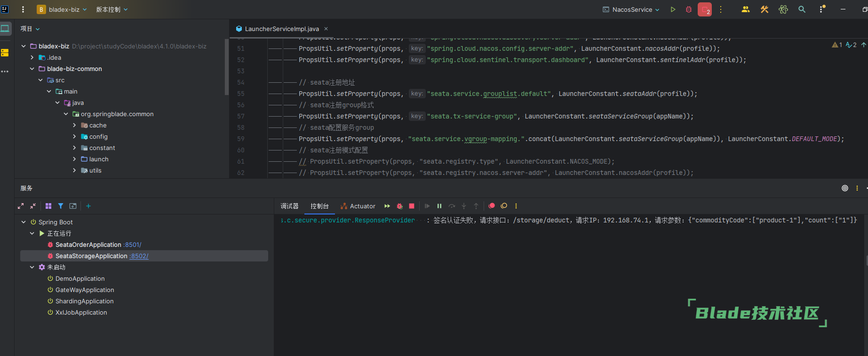Open the 版本控制 version control dropdown
The width and height of the screenshot is (868, 356).
pos(112,9)
